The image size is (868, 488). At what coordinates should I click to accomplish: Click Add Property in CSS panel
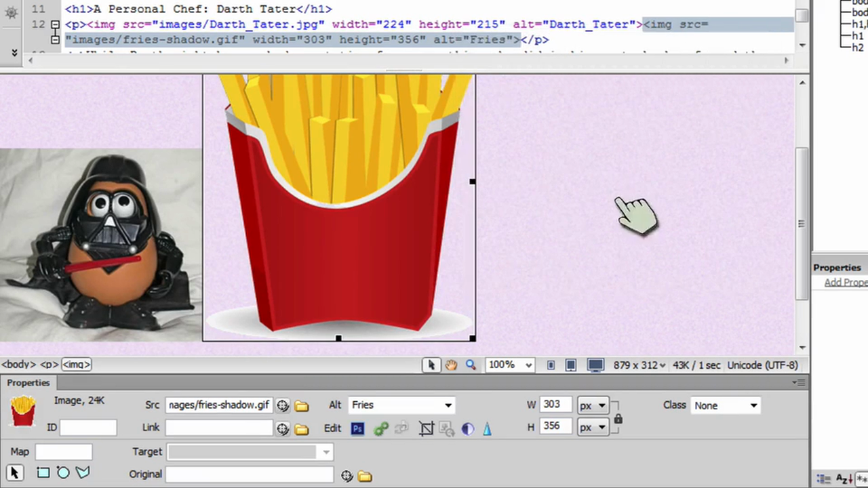pyautogui.click(x=846, y=283)
